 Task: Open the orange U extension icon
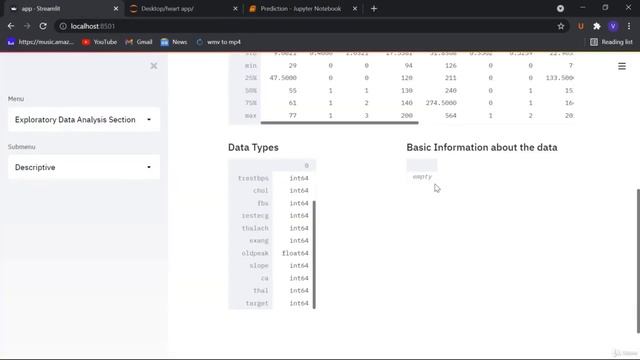(580, 26)
